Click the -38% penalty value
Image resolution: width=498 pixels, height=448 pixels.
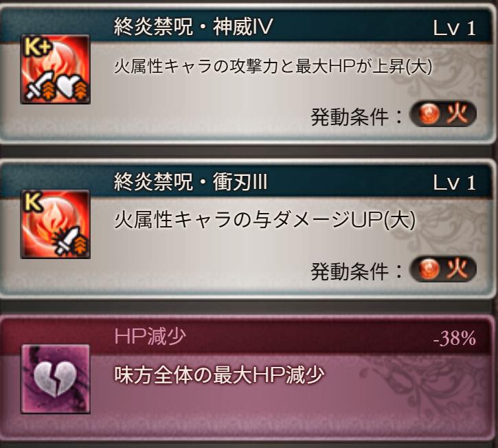click(455, 338)
